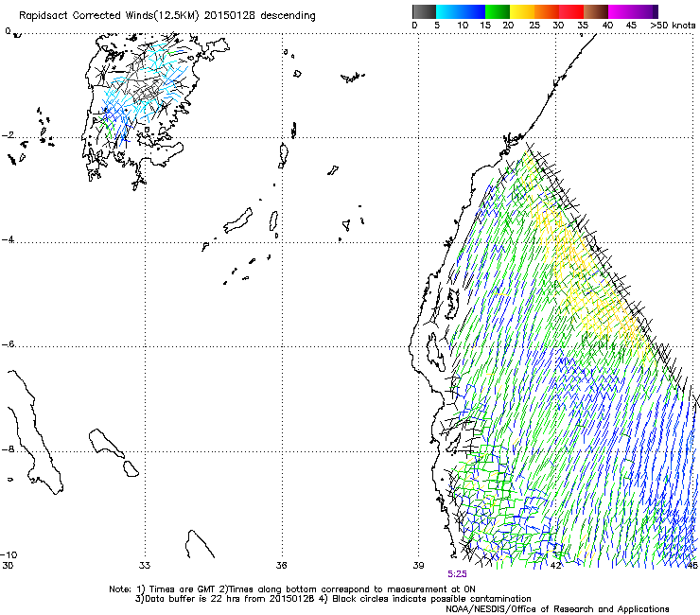The height and width of the screenshot is (615, 700).
Task: Click the '33' longitude axis label
Action: point(145,566)
